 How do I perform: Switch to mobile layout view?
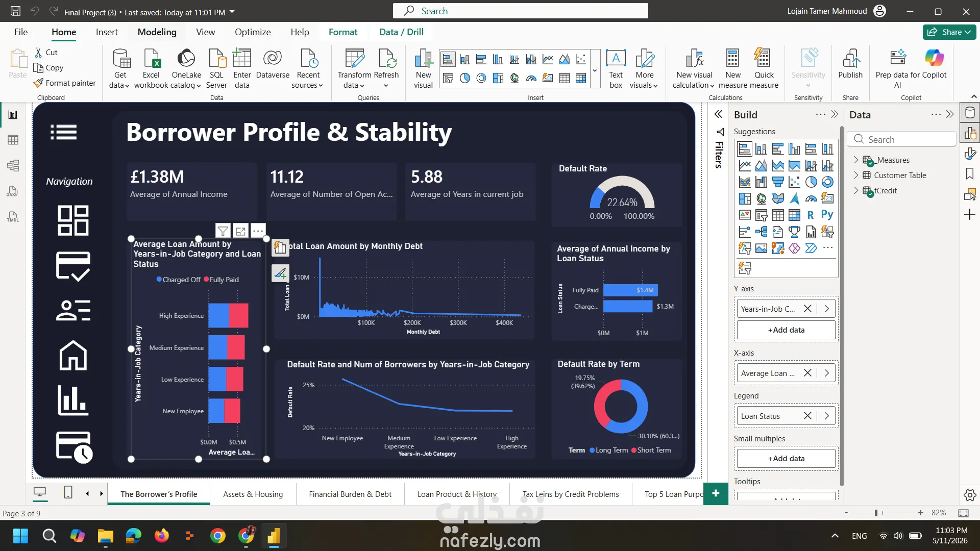[x=68, y=493]
